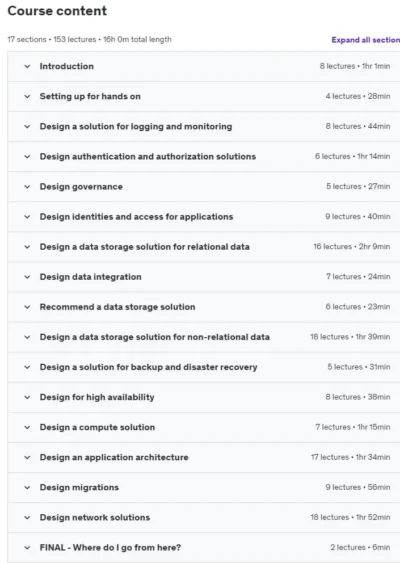Click chevron next to Design a compute solution
This screenshot has width=400, height=563.
tap(27, 428)
